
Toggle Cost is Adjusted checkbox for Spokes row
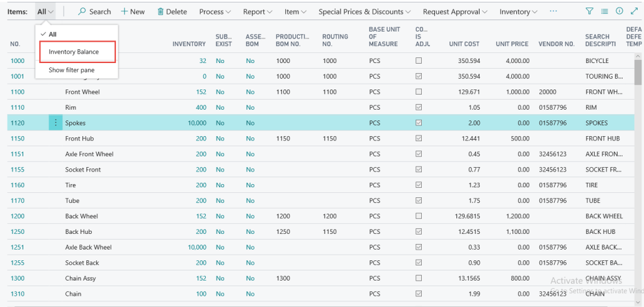coord(418,123)
